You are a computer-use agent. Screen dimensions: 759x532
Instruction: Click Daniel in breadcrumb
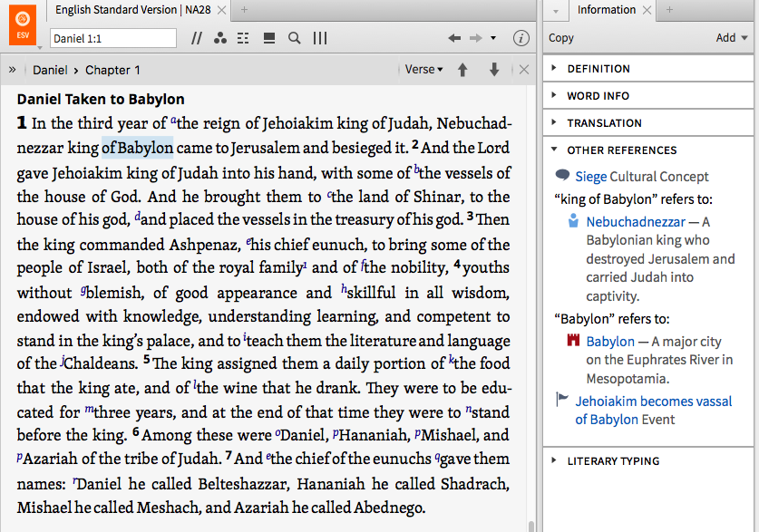coord(50,70)
